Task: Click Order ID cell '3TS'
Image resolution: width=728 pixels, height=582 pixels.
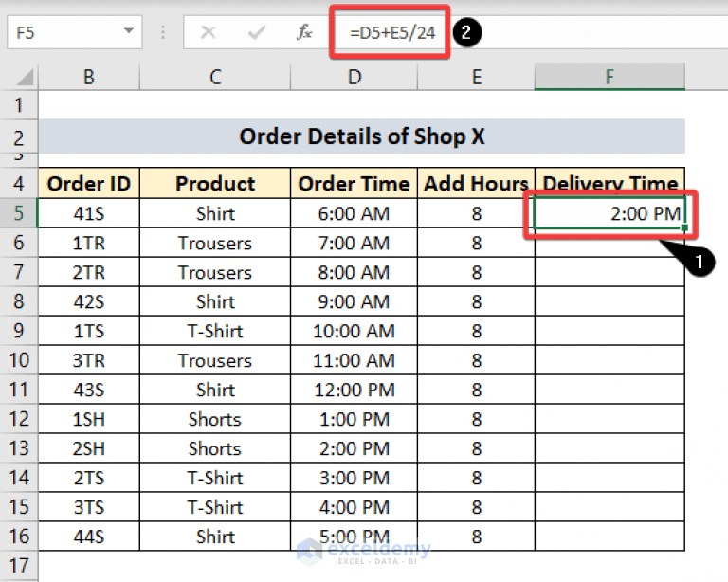Action: (x=89, y=507)
